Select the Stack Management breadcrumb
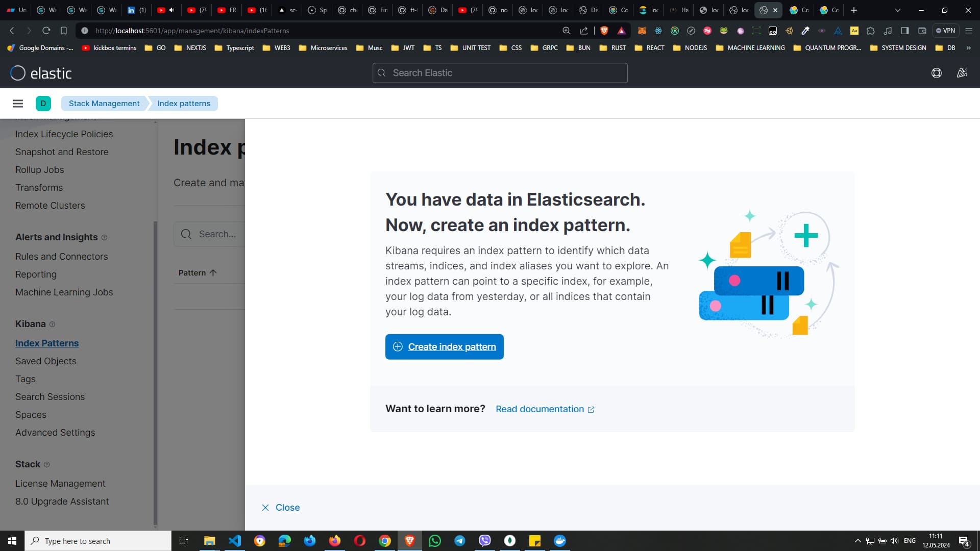Screen dimensions: 980x551 point(104,103)
